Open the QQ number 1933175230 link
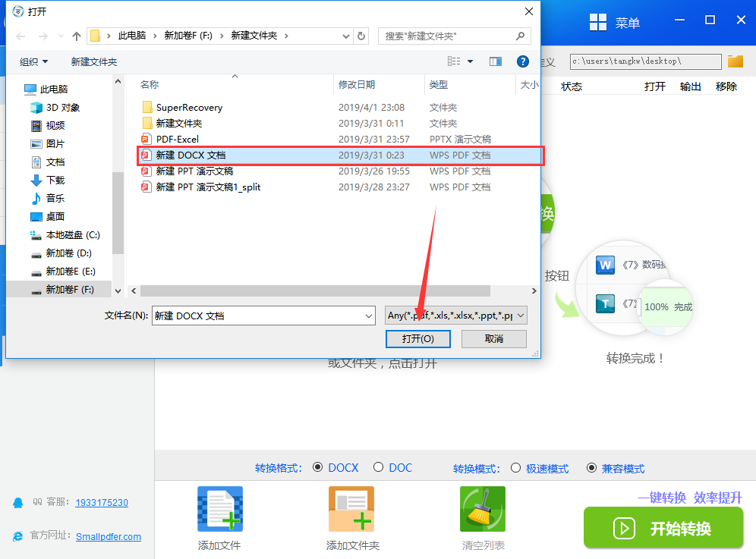This screenshot has height=559, width=756. [102, 503]
